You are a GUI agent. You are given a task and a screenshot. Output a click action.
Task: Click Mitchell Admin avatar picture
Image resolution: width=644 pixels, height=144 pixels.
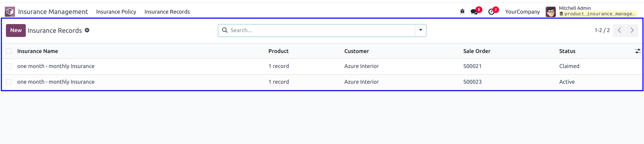(x=551, y=12)
